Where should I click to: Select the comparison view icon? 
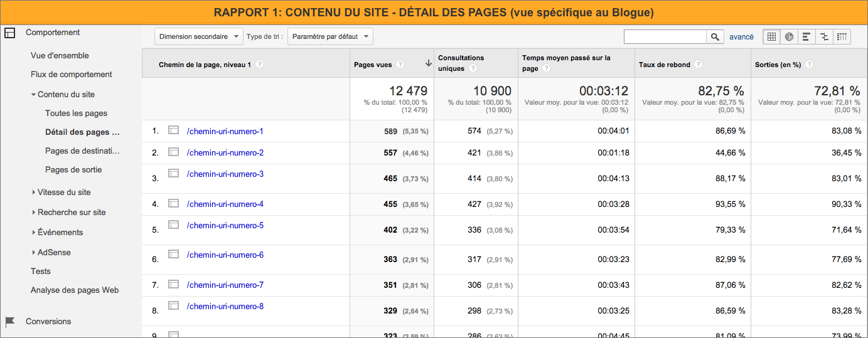click(824, 37)
